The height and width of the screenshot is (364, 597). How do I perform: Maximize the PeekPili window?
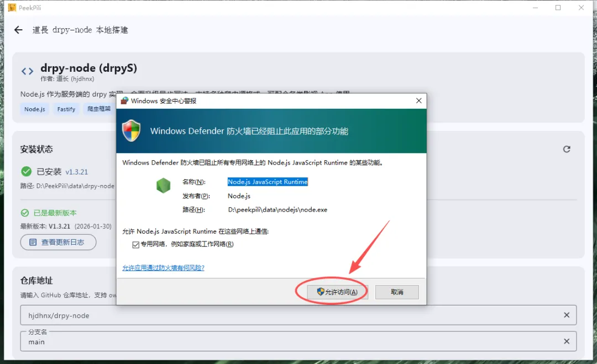pyautogui.click(x=558, y=8)
